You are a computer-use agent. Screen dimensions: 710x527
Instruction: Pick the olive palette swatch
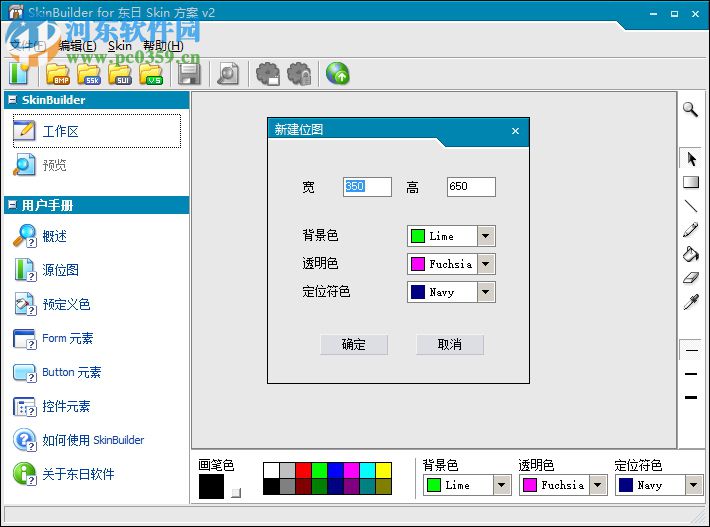(x=384, y=486)
